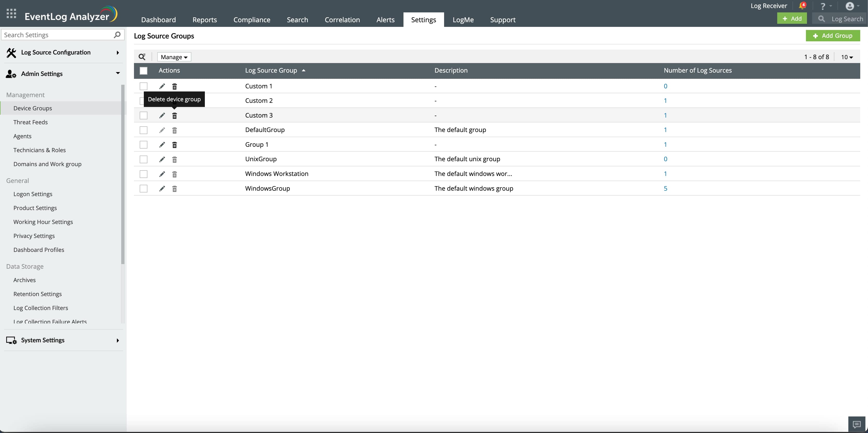868x433 pixels.
Task: Delete the WindowsGroup using its trash icon
Action: (x=175, y=189)
